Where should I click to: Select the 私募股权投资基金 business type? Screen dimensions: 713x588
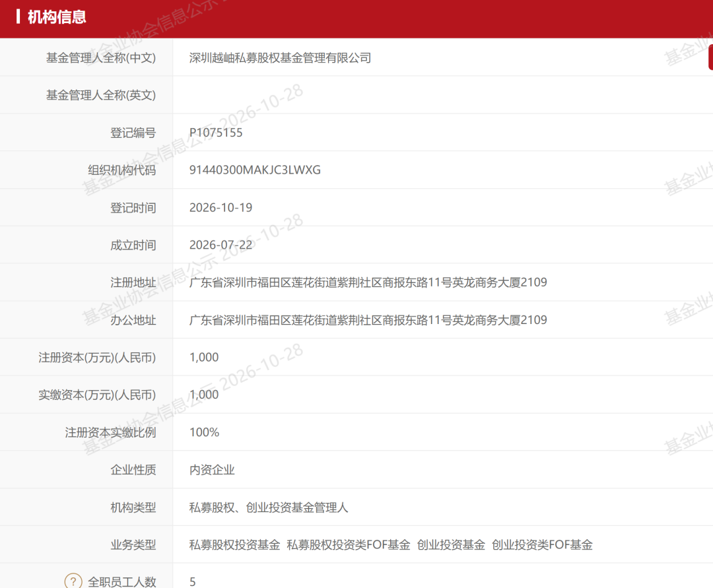234,545
